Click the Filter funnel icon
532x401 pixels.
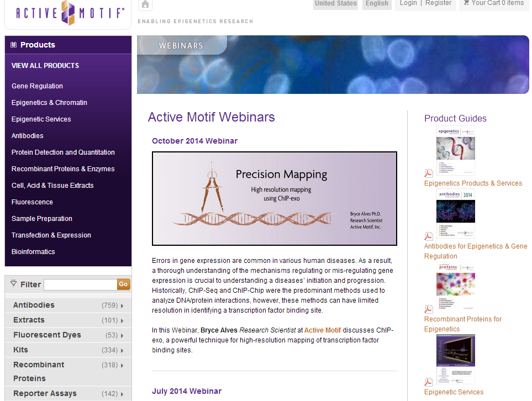click(x=14, y=283)
